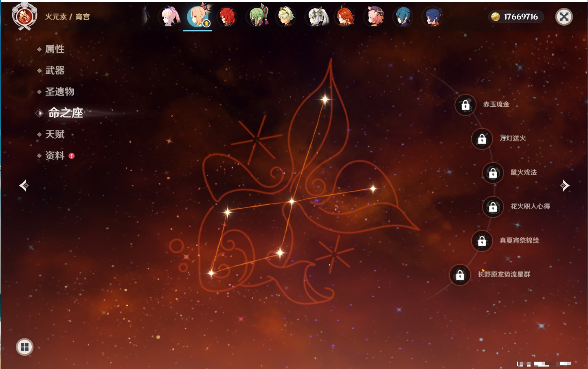This screenshot has width=588, height=369.
Task: Click the Pyro element emblem icon
Action: click(x=24, y=16)
